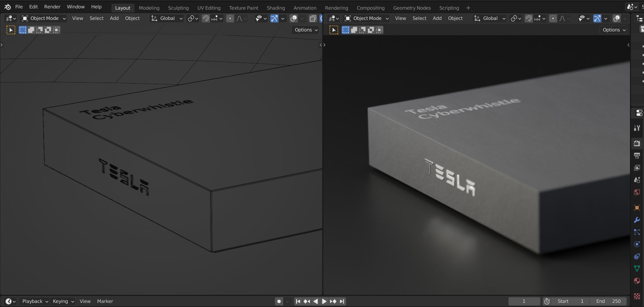Open snapping options in left viewport
Screen dimensions: 644x307
pyautogui.click(x=217, y=18)
